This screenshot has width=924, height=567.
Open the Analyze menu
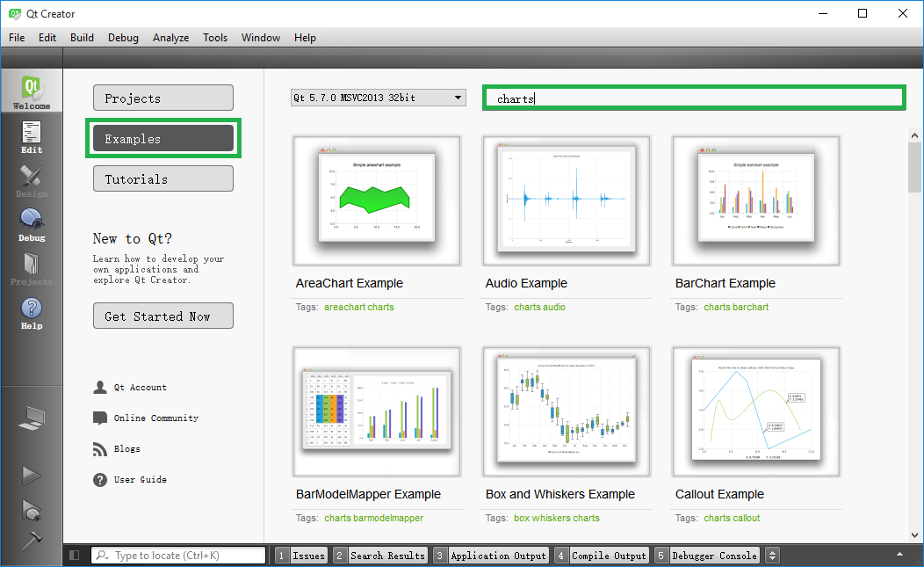click(x=171, y=38)
